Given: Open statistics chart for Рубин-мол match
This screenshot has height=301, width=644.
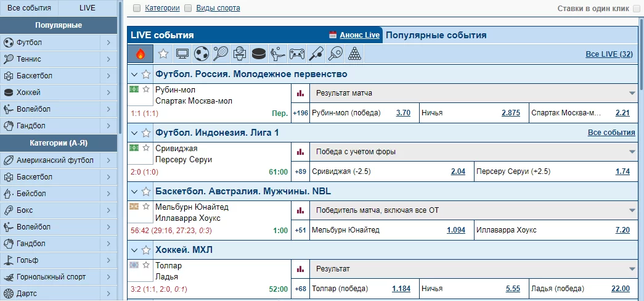Looking at the screenshot, I should click(300, 93).
